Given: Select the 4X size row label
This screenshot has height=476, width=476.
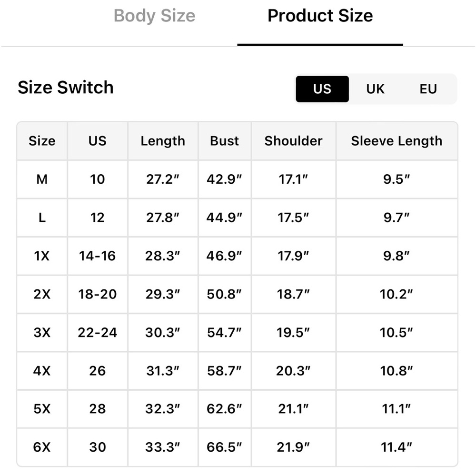Looking at the screenshot, I should click(42, 371).
